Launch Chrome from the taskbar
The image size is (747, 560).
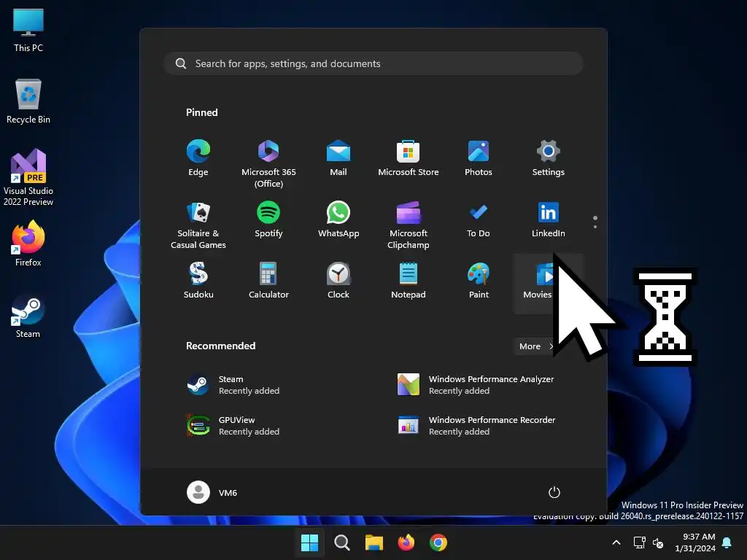pyautogui.click(x=438, y=542)
